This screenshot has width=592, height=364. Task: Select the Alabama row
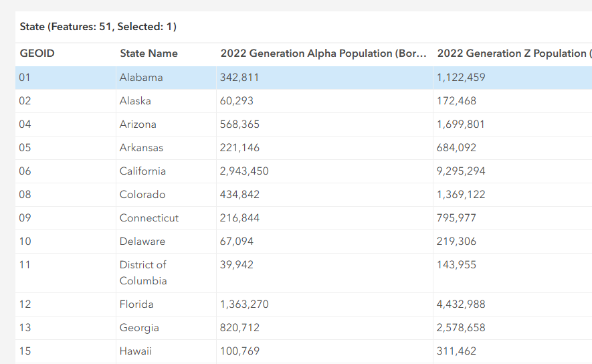pyautogui.click(x=141, y=78)
